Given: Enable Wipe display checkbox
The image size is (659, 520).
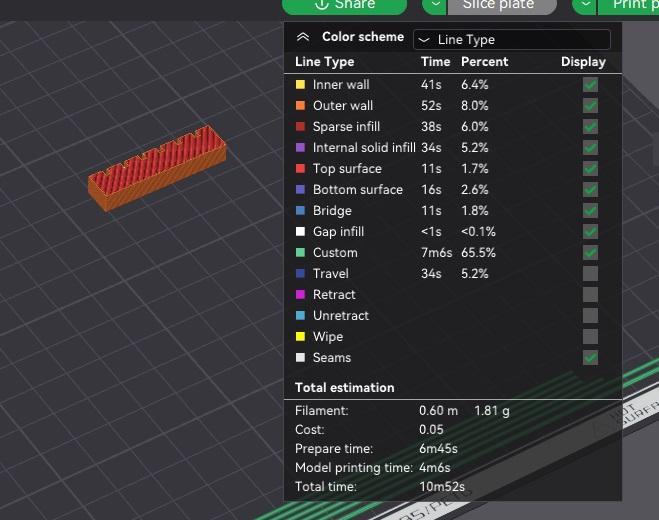Looking at the screenshot, I should coord(590,337).
